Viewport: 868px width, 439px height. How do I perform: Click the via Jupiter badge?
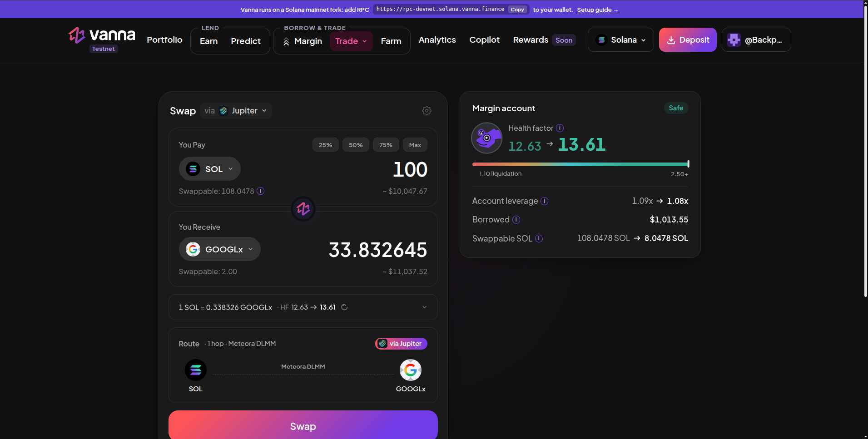click(401, 344)
